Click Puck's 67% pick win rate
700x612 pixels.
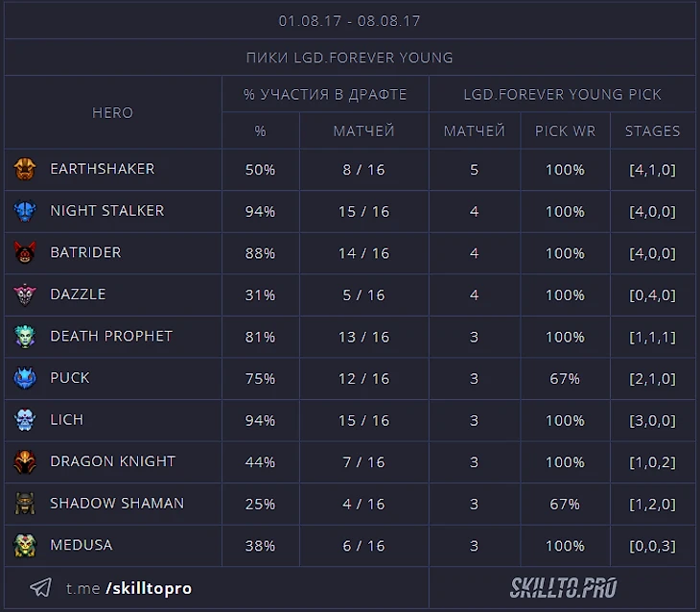pyautogui.click(x=565, y=379)
